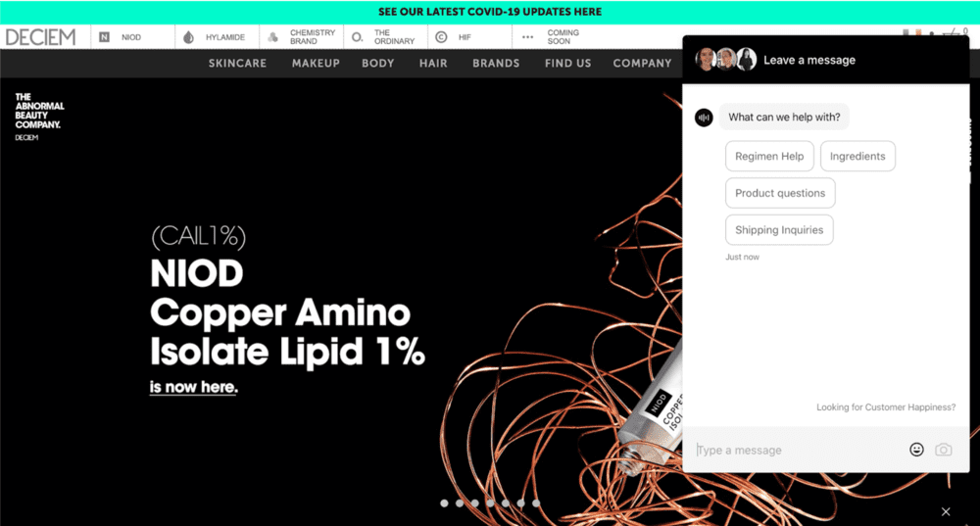The image size is (980, 526).
Task: Open the NIOD brand tab
Action: click(133, 37)
